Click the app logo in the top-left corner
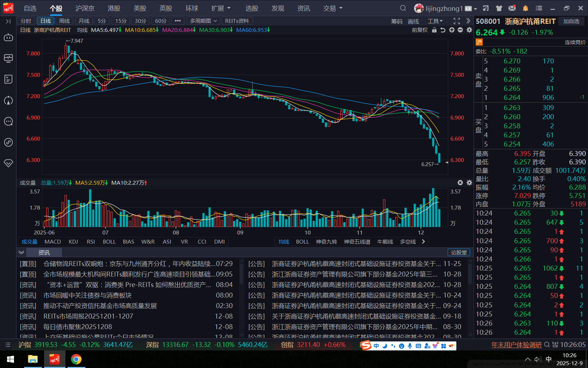 point(8,8)
